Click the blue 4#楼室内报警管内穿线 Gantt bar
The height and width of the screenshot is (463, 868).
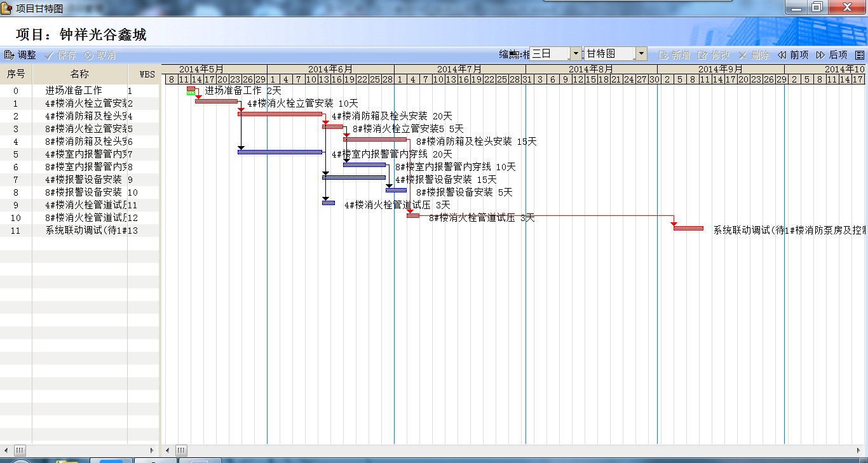click(x=280, y=152)
